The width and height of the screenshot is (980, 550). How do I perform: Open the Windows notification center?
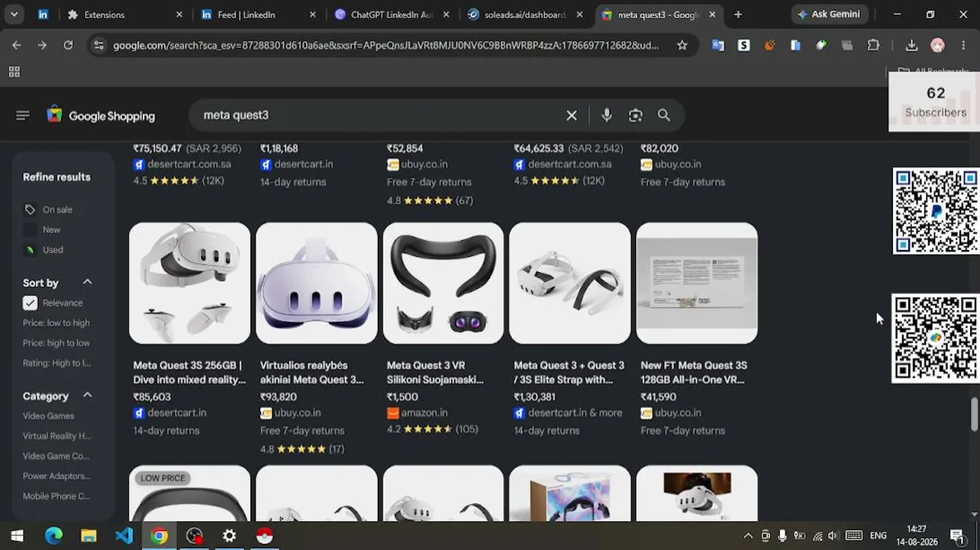pos(956,535)
